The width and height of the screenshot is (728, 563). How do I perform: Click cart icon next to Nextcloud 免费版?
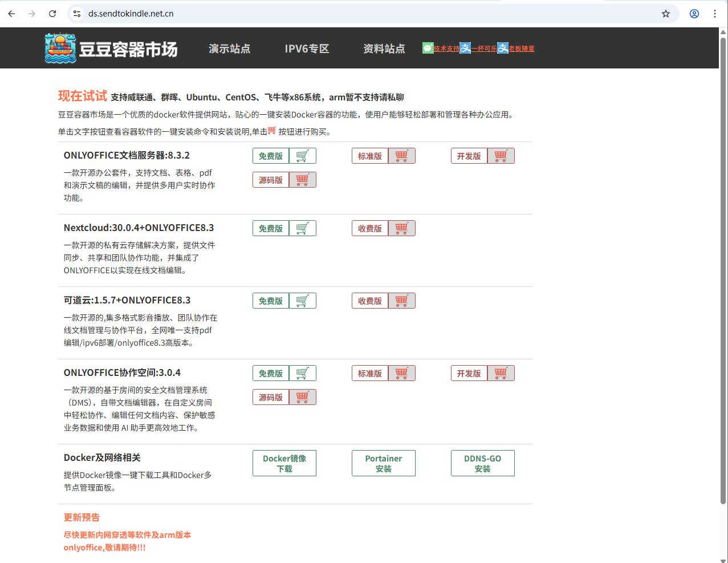(x=303, y=228)
